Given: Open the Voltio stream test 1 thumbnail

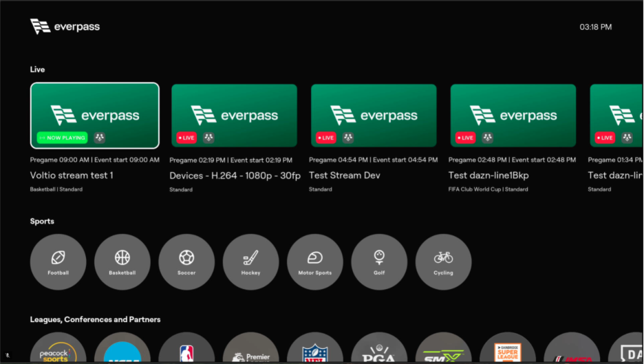Looking at the screenshot, I should pyautogui.click(x=95, y=116).
